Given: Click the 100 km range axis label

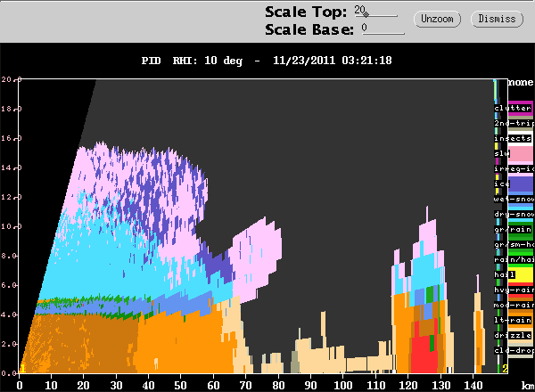Looking at the screenshot, I should (x=343, y=386).
